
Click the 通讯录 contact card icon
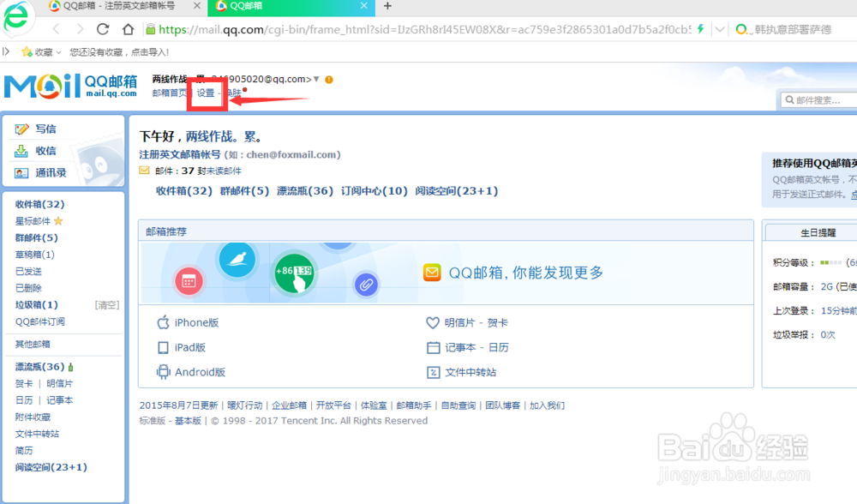[x=21, y=173]
